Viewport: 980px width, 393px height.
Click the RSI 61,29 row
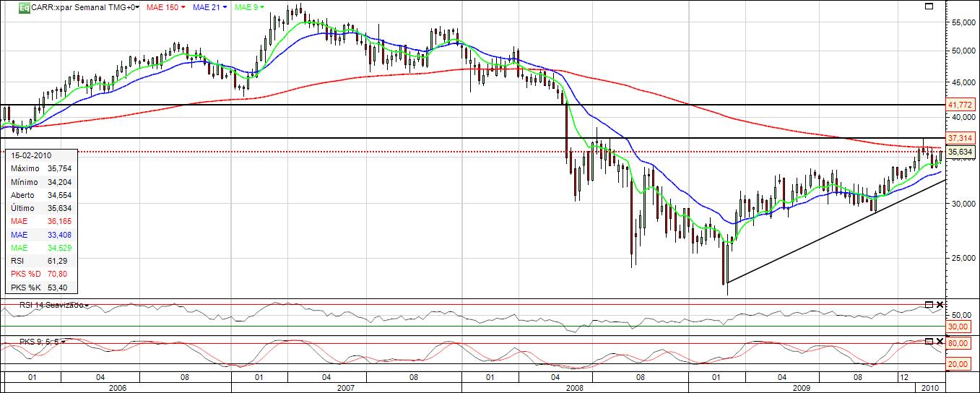click(41, 261)
